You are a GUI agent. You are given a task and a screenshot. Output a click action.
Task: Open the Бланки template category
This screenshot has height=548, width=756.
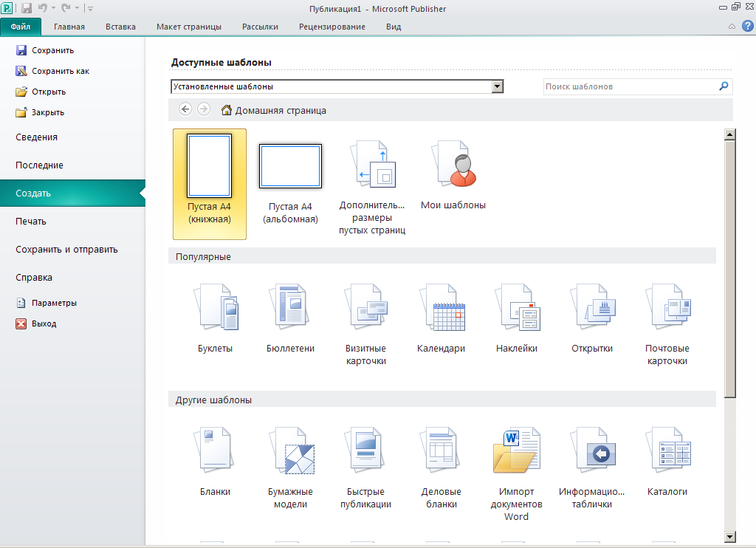(215, 462)
